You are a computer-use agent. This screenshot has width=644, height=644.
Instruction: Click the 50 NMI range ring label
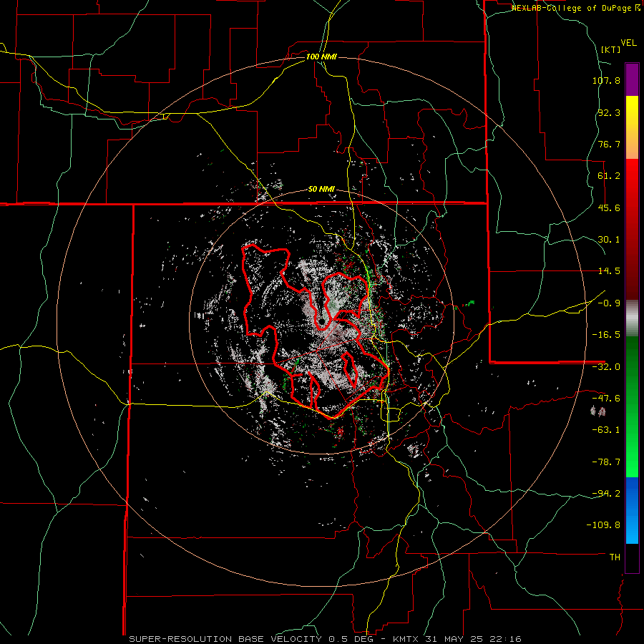[x=321, y=189]
